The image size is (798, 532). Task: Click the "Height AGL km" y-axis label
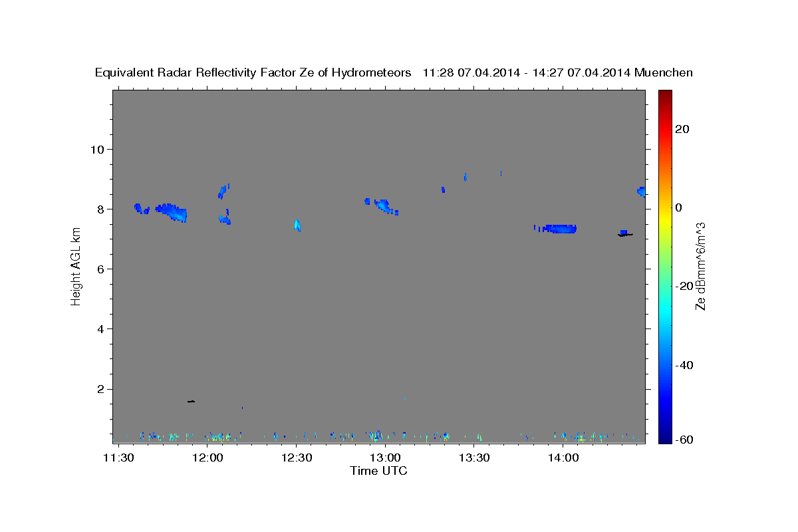(76, 266)
